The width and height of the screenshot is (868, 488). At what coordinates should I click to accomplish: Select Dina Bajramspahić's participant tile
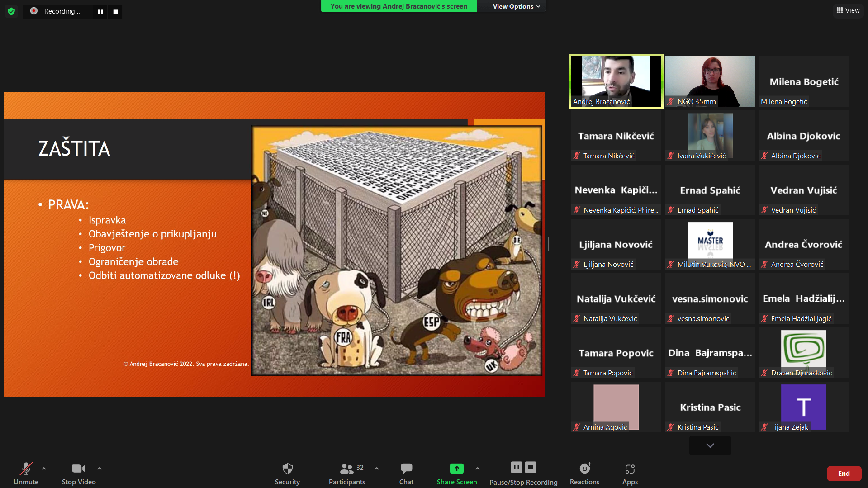710,353
